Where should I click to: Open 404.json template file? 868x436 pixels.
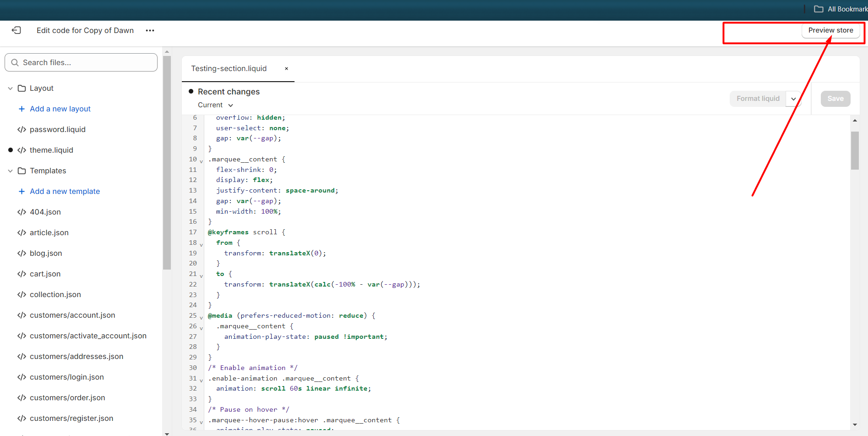(x=45, y=212)
